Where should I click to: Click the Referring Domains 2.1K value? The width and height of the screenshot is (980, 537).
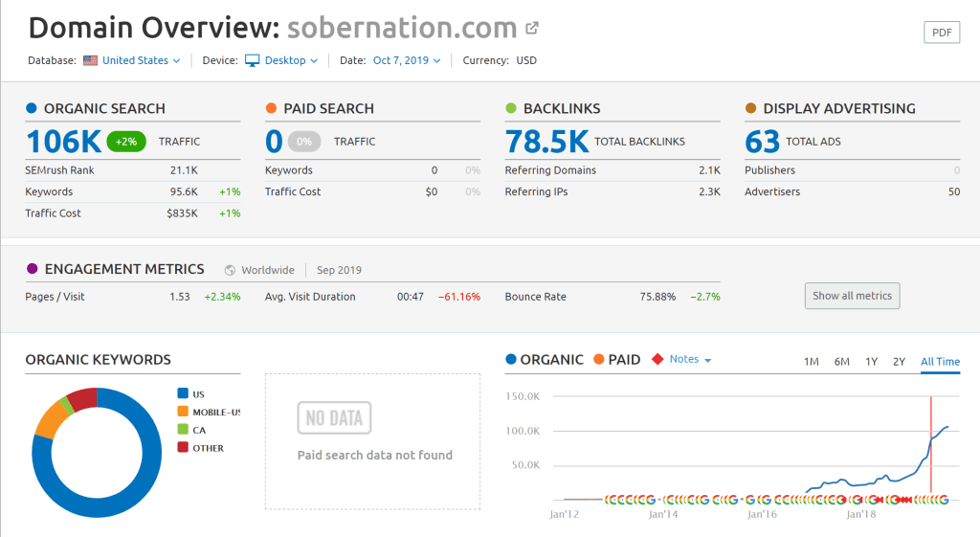(709, 170)
